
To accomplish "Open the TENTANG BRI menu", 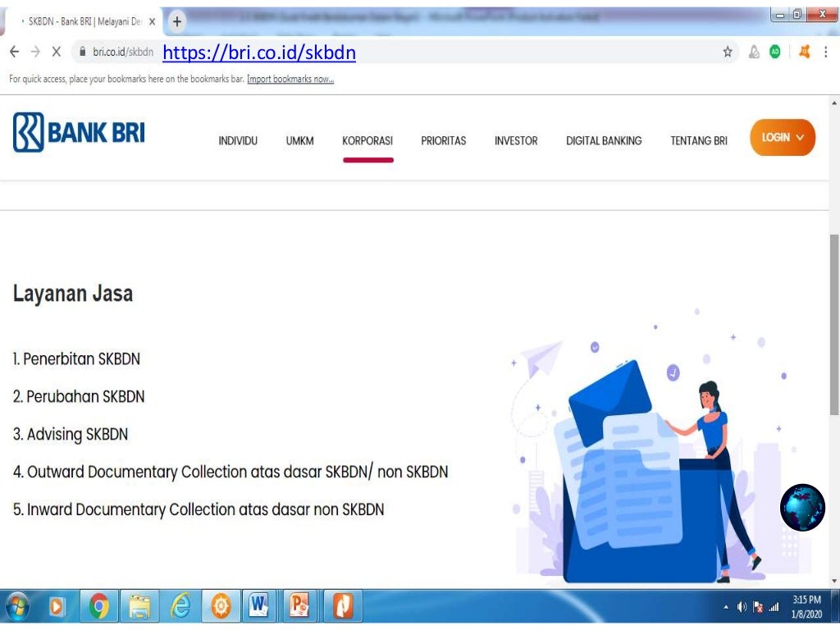I will pyautogui.click(x=699, y=141).
